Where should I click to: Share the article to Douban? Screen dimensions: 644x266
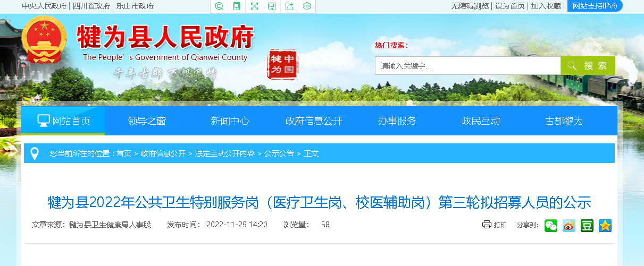click(x=587, y=225)
